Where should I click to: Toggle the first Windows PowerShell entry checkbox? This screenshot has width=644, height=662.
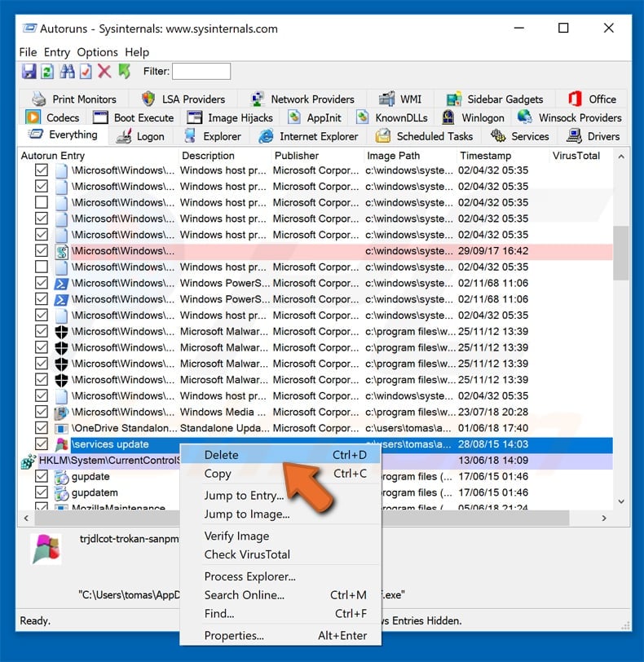tap(42, 283)
